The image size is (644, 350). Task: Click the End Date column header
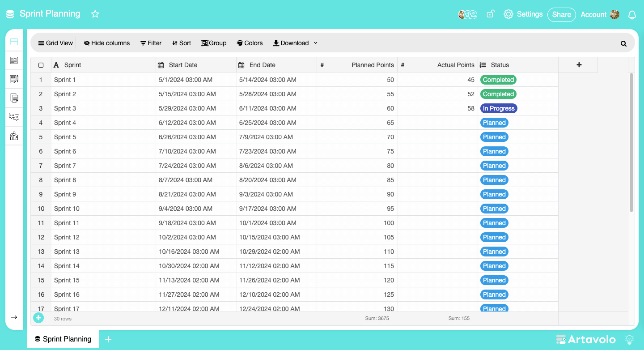coord(276,65)
